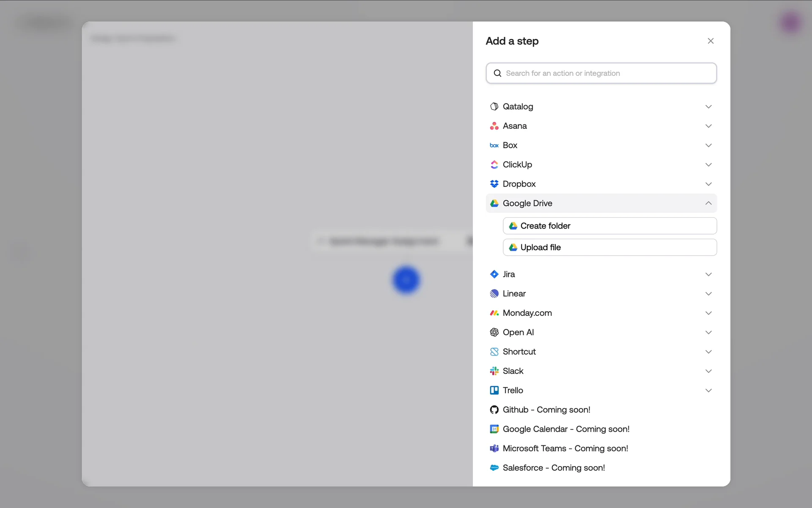Screen dimensions: 812x508
Task: Choose the Create folder action
Action: [609, 226]
